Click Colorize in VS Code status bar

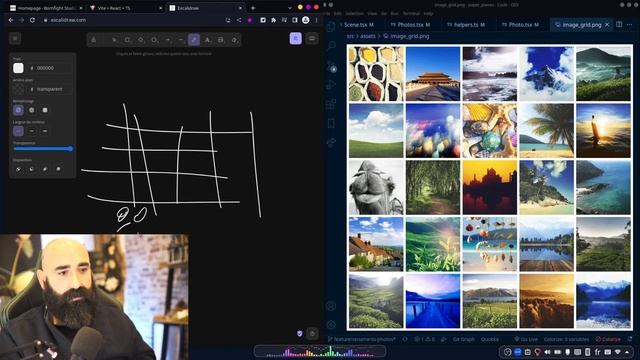click(x=608, y=339)
